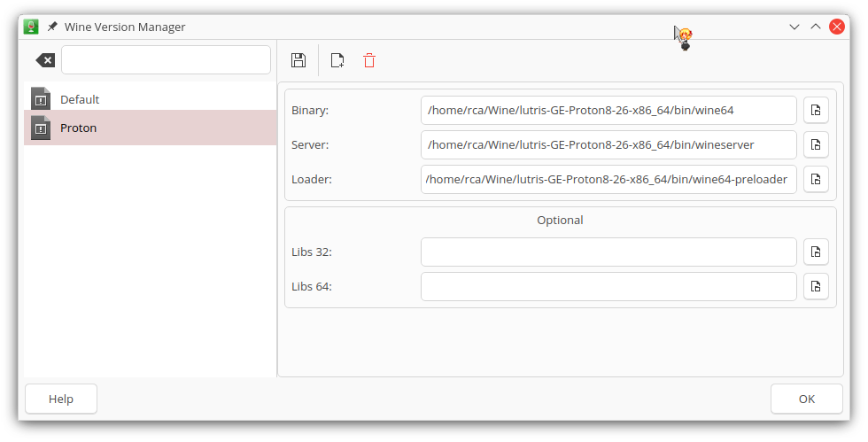
Task: Edit the Server path field
Action: tap(608, 144)
